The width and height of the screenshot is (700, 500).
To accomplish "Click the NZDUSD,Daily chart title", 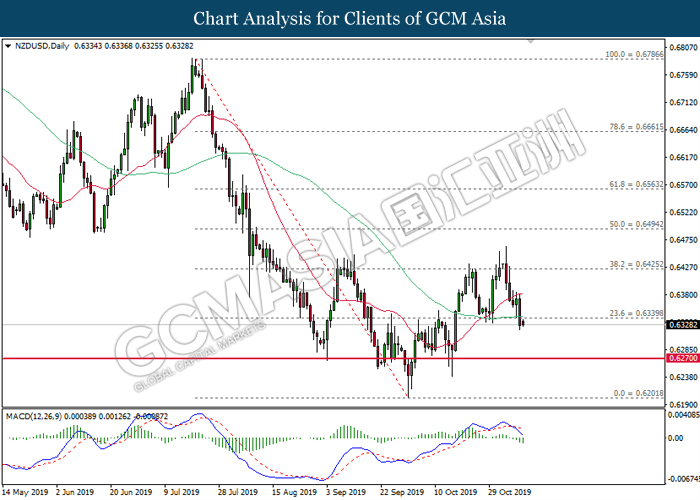I will click(42, 46).
